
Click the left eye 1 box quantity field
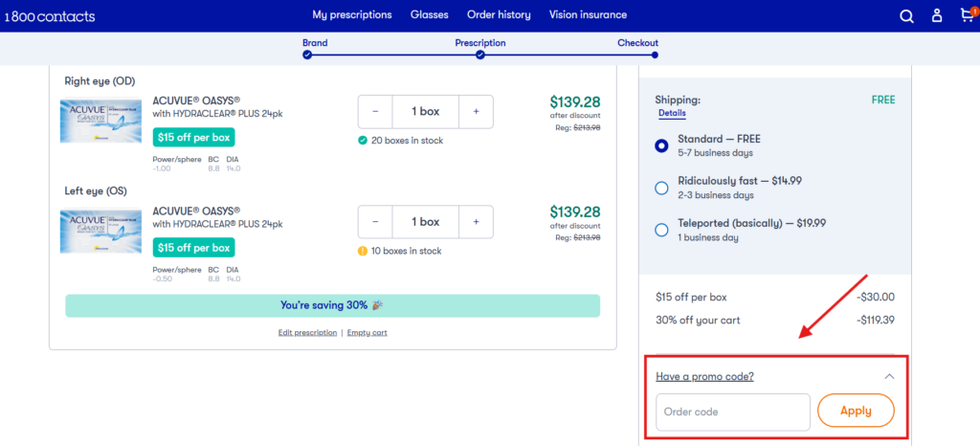tap(425, 222)
